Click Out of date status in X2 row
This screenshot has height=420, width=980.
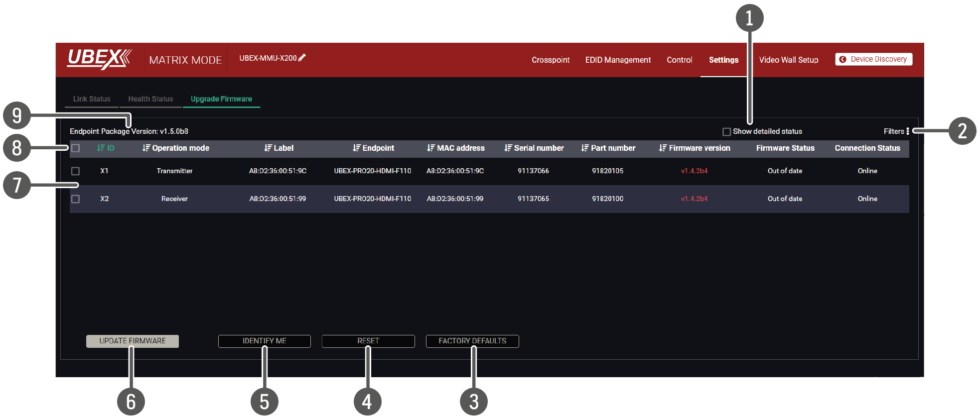click(785, 199)
